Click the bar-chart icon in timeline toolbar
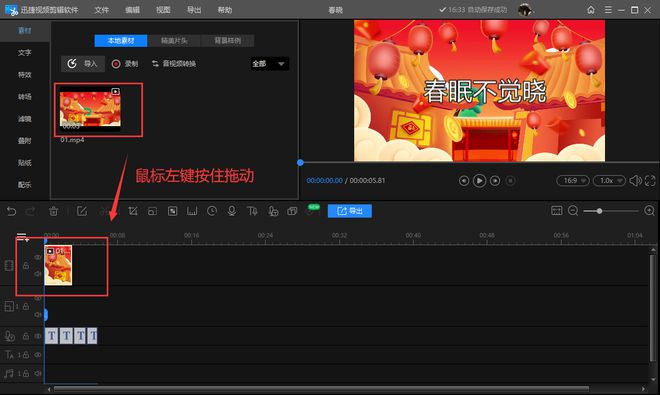660x395 pixels. (x=192, y=211)
